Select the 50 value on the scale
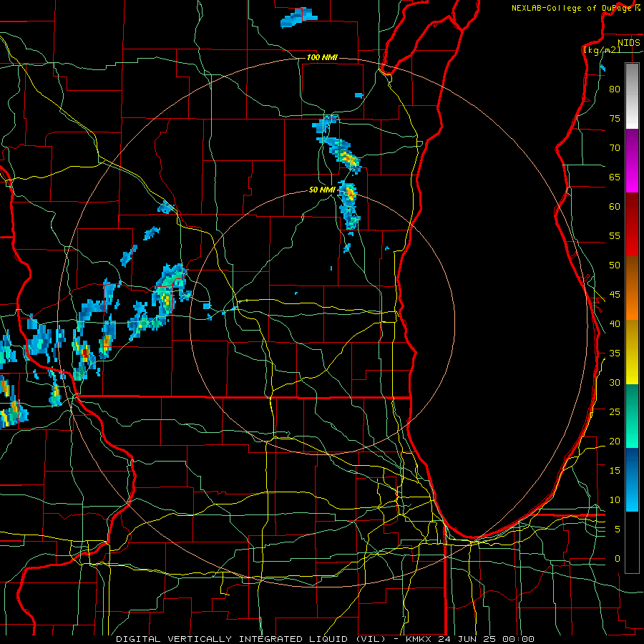 click(x=615, y=265)
